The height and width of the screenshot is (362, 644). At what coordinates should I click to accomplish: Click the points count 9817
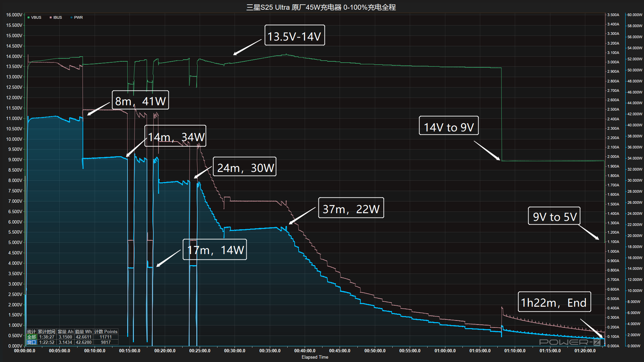tap(106, 342)
